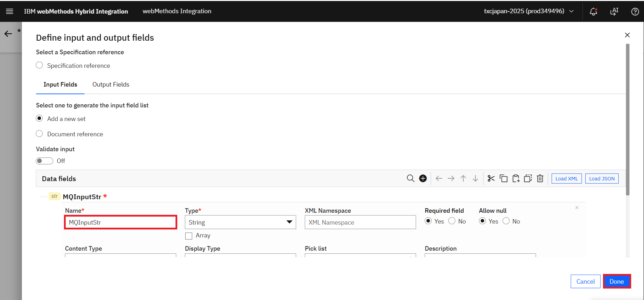Click the Name input with MQInputStr
Viewport: 644px width, 300px height.
pyautogui.click(x=121, y=222)
